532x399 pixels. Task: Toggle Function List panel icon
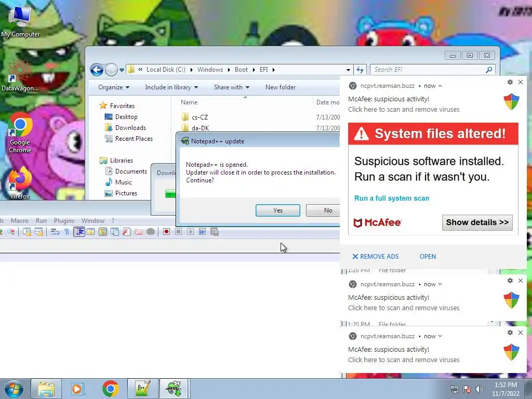[127, 232]
